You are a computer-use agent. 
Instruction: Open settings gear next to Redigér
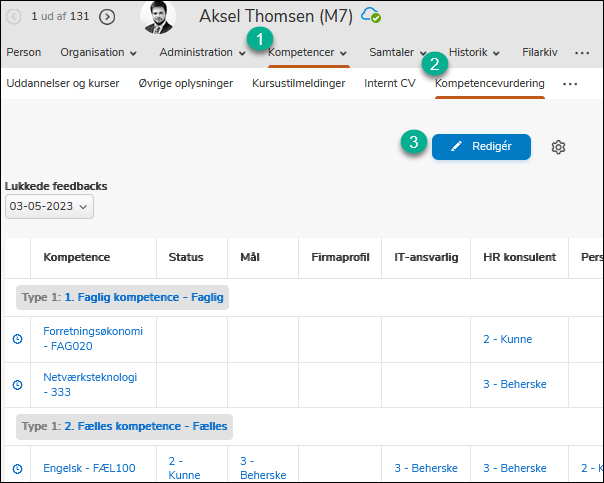pos(559,147)
